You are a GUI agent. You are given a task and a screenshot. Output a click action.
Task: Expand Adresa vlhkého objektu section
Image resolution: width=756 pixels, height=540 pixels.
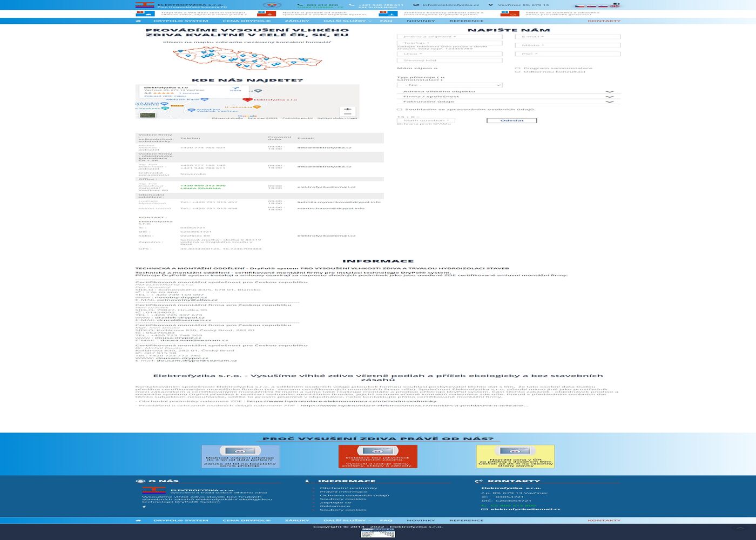(509, 92)
